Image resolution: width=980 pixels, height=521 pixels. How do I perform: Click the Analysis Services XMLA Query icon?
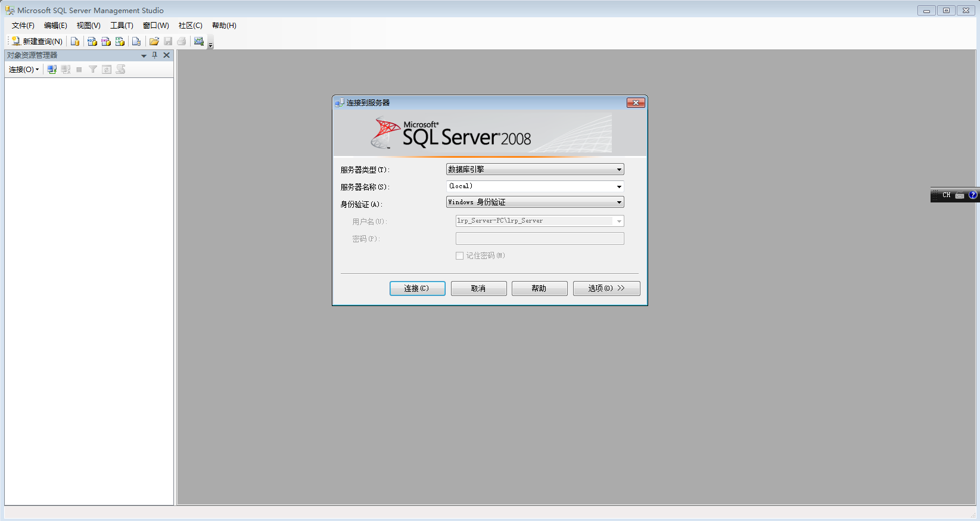click(x=120, y=41)
